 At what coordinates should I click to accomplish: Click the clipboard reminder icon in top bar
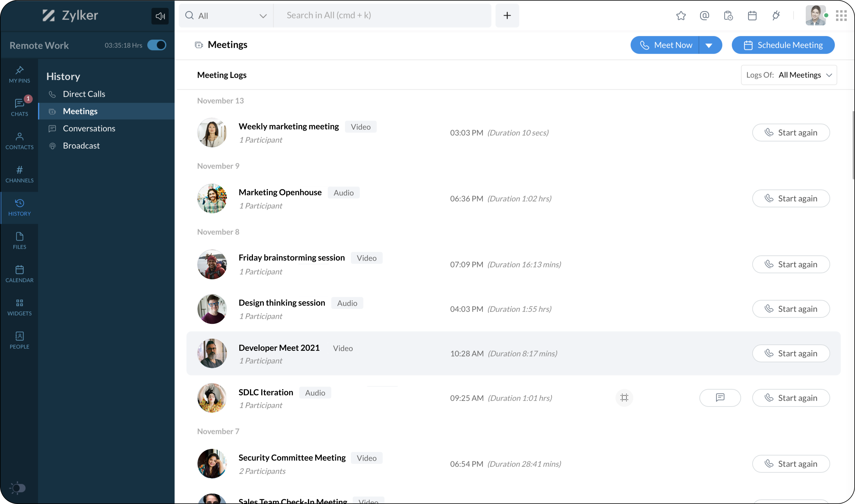(728, 16)
